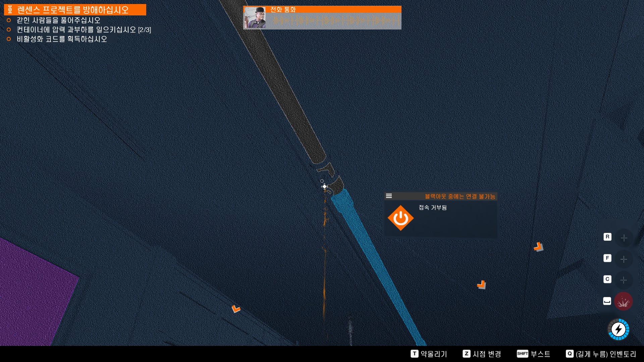The height and width of the screenshot is (362, 644).
Task: Select the crosshair slot next to F key
Action: (x=624, y=259)
